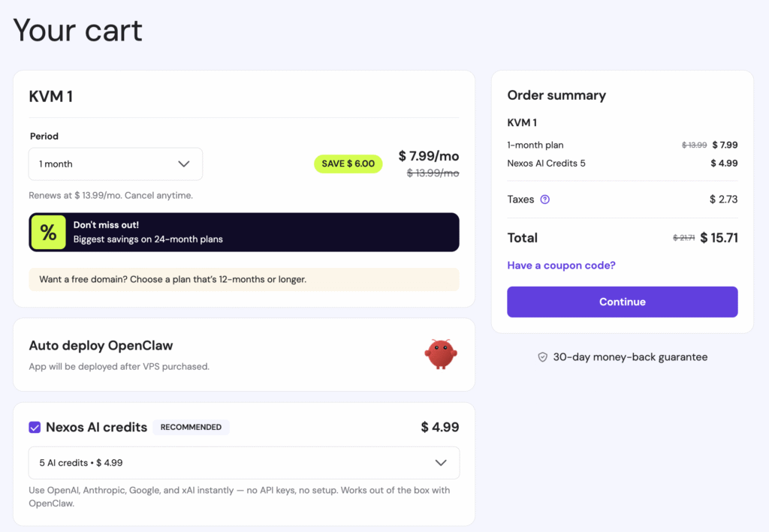Click the shield icon beside money-back guarantee

[542, 357]
